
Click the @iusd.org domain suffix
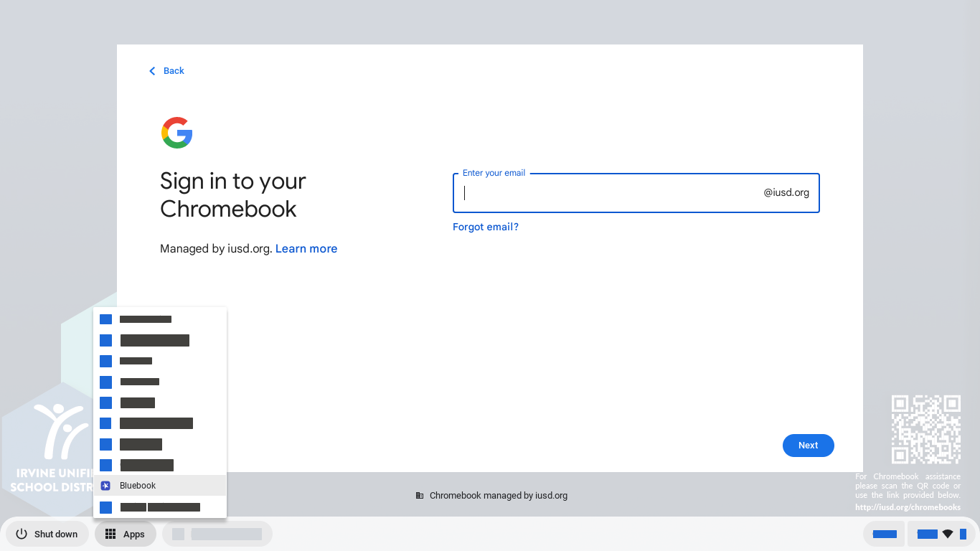pyautogui.click(x=786, y=192)
